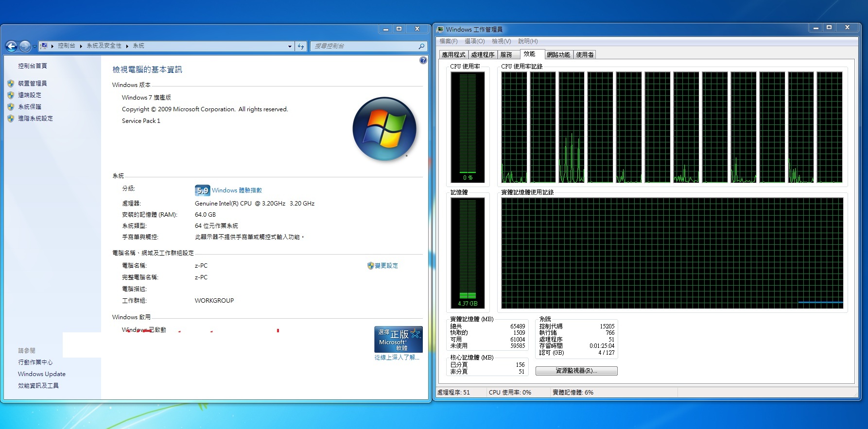This screenshot has height=429, width=868.
Task: Open the 選項(O) menu in Task Manager
Action: tap(475, 41)
